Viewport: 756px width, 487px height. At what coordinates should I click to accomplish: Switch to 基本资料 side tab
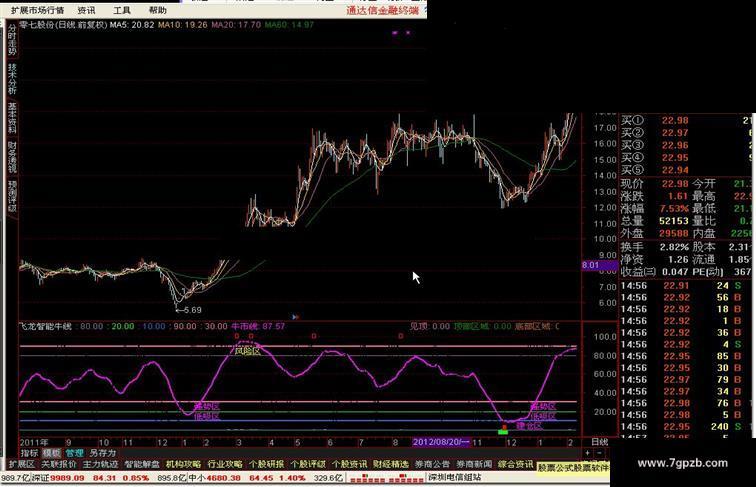[12, 118]
